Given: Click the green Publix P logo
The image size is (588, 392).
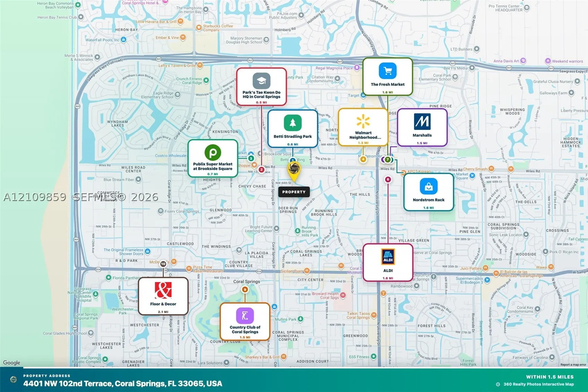Looking at the screenshot, I should (x=213, y=153).
